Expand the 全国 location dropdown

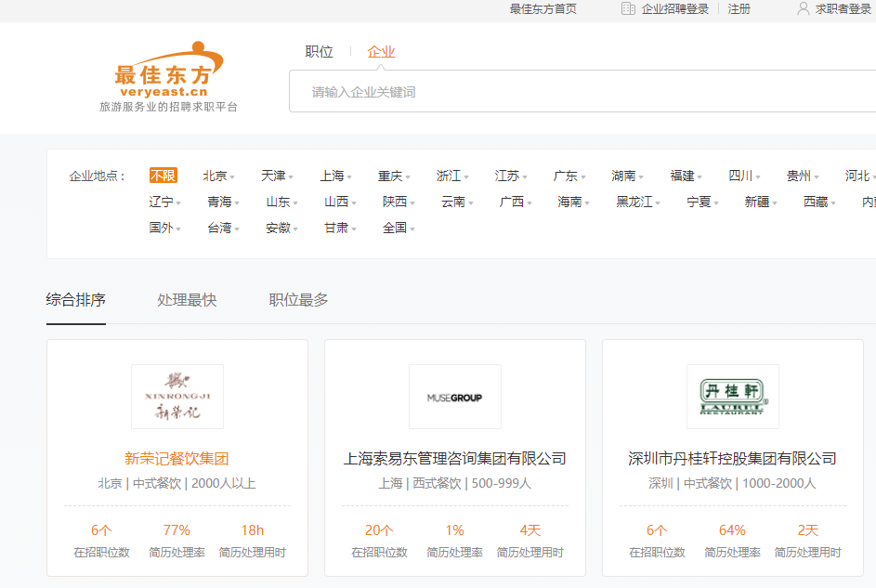pyautogui.click(x=399, y=228)
